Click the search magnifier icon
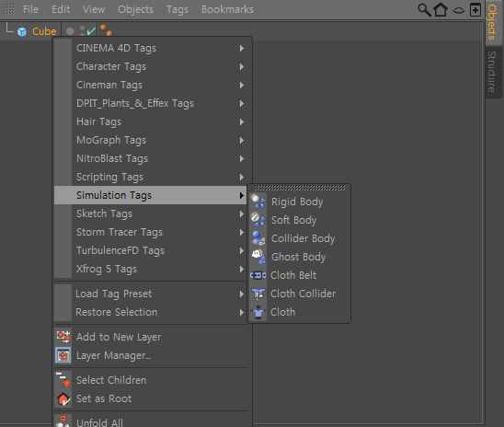The image size is (504, 427). click(x=424, y=9)
